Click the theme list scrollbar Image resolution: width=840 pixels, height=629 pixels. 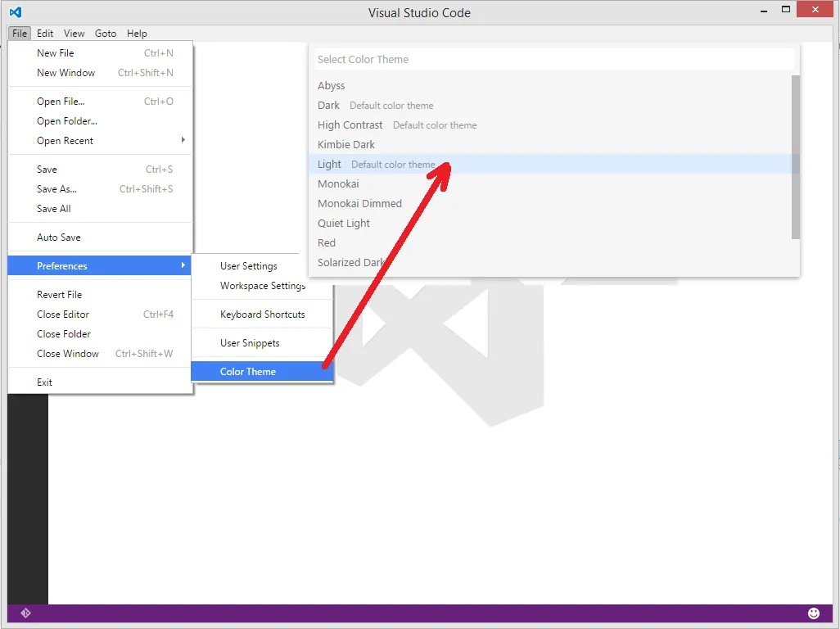coord(796,157)
